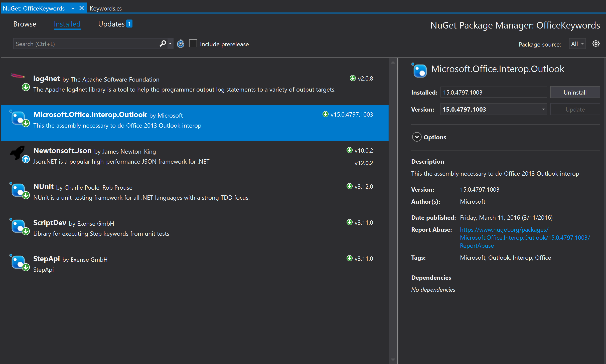Select the log4net package row
This screenshot has width=606, height=364.
click(195, 87)
